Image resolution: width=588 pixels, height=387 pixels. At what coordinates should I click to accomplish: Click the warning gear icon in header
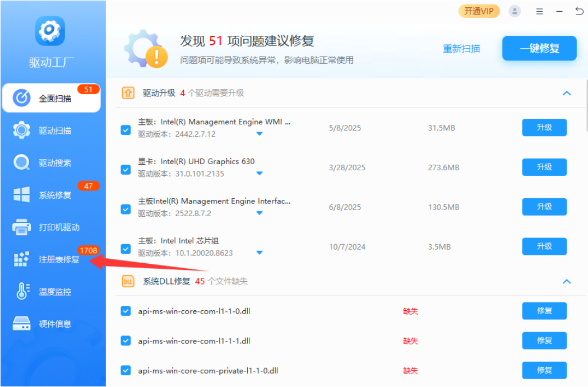(146, 49)
